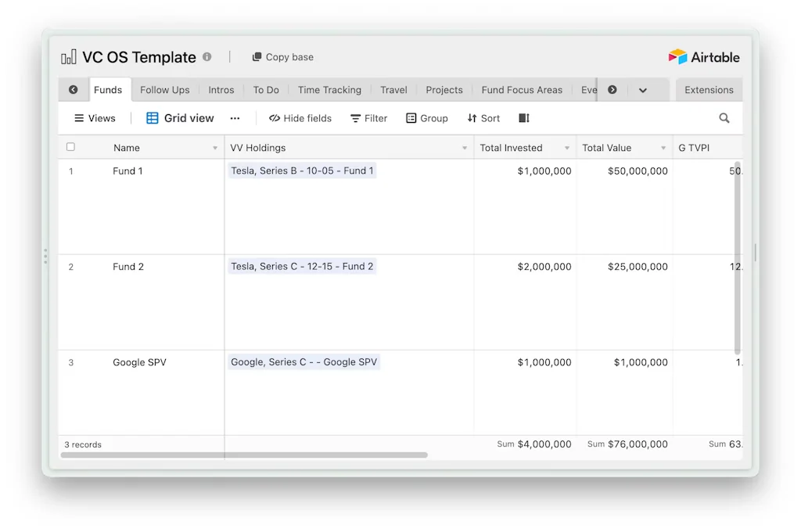Expand the all-tables chevron dropdown
Viewport: 801px width, 532px height.
pos(643,90)
